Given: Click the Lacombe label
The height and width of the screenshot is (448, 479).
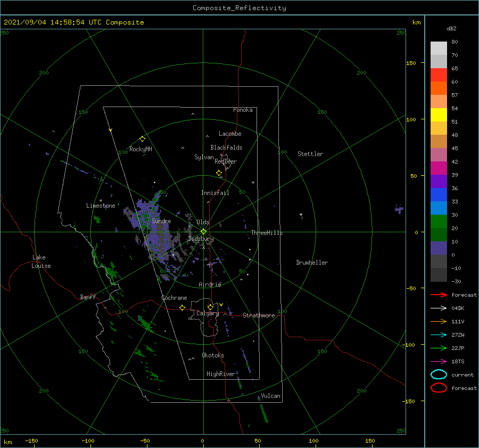Looking at the screenshot, I should pyautogui.click(x=230, y=134).
